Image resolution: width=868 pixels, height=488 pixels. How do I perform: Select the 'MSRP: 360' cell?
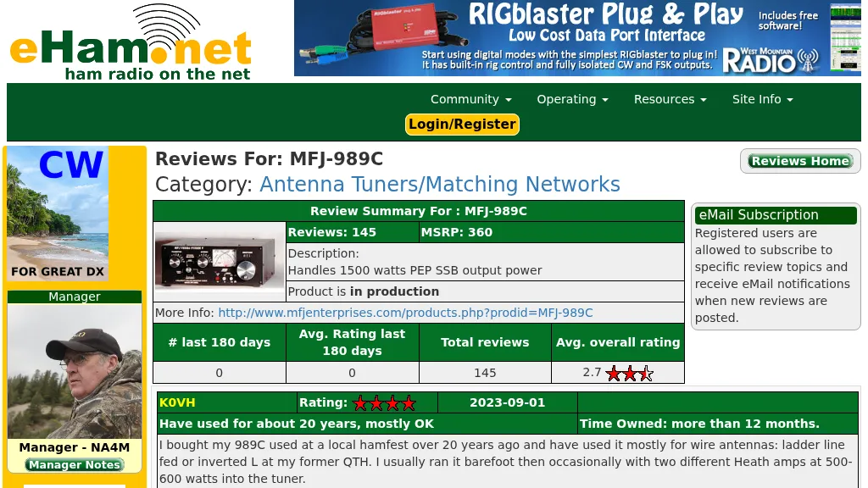(x=551, y=232)
